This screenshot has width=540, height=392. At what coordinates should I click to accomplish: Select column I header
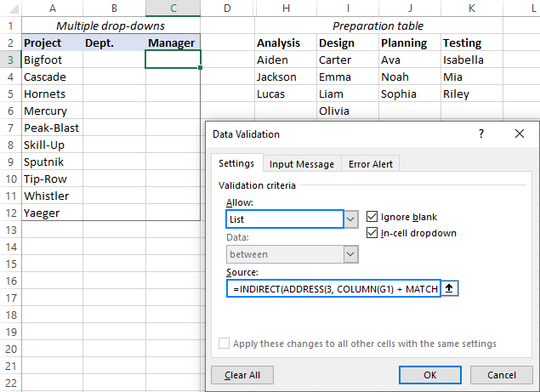click(348, 9)
